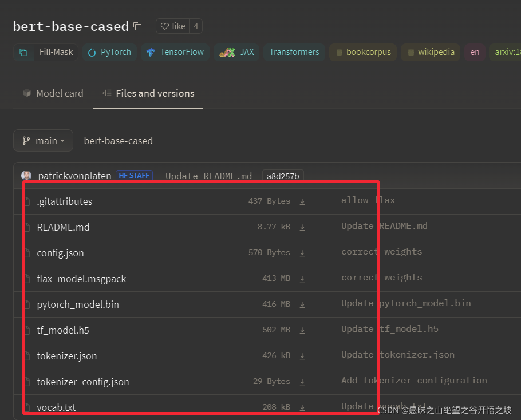Open the wikipedia dataset tag
The width and height of the screenshot is (521, 420).
tap(431, 52)
